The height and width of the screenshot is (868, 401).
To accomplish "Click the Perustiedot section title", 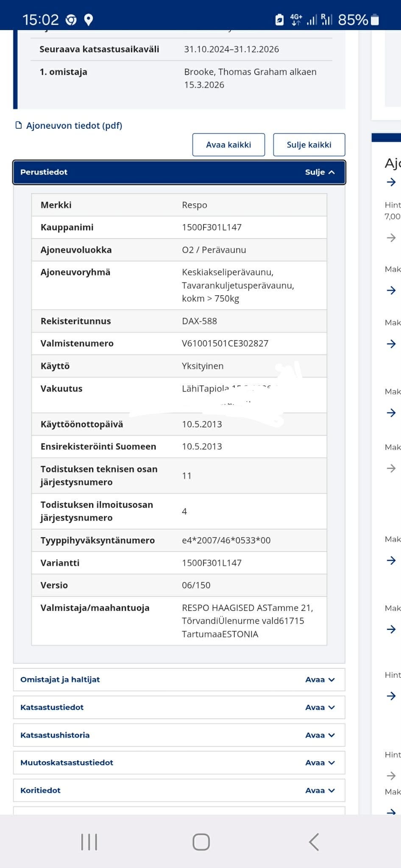I will tap(44, 172).
